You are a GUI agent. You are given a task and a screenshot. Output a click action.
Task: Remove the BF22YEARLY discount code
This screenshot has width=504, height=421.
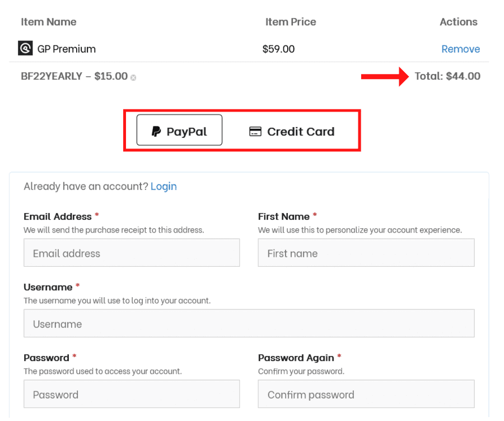click(133, 77)
